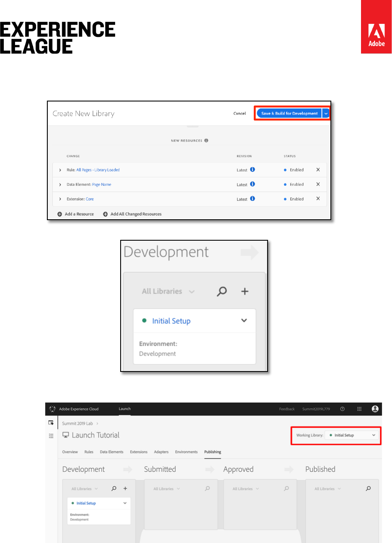
Task: Click plus icon in enlarged Development card
Action: 245,291
